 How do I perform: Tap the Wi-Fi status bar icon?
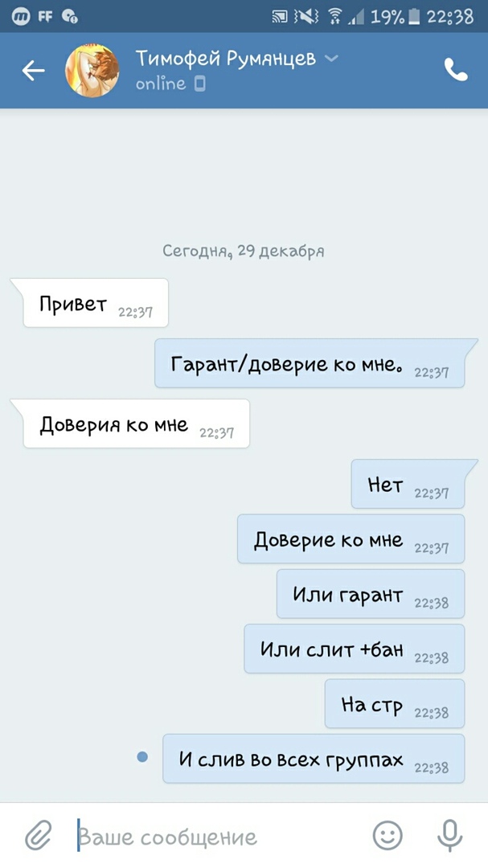point(334,17)
